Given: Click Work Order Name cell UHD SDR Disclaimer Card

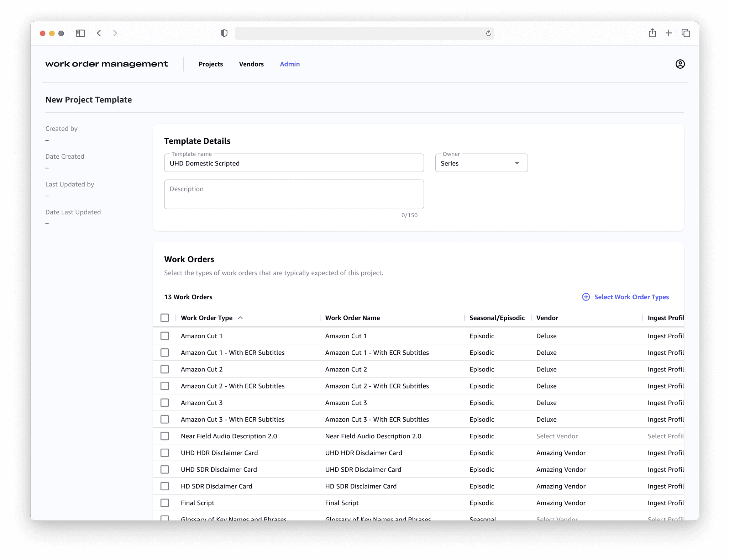Looking at the screenshot, I should pyautogui.click(x=363, y=470).
